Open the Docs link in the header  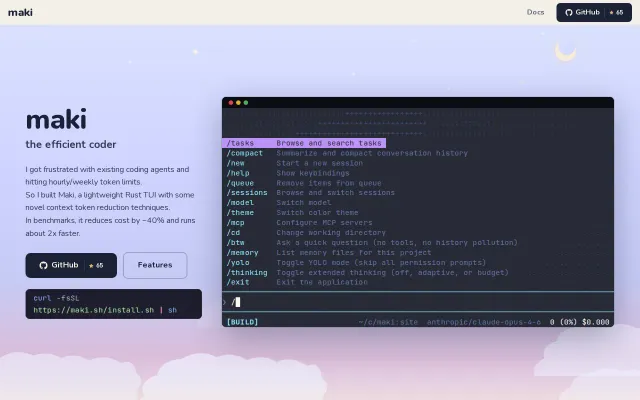(535, 12)
